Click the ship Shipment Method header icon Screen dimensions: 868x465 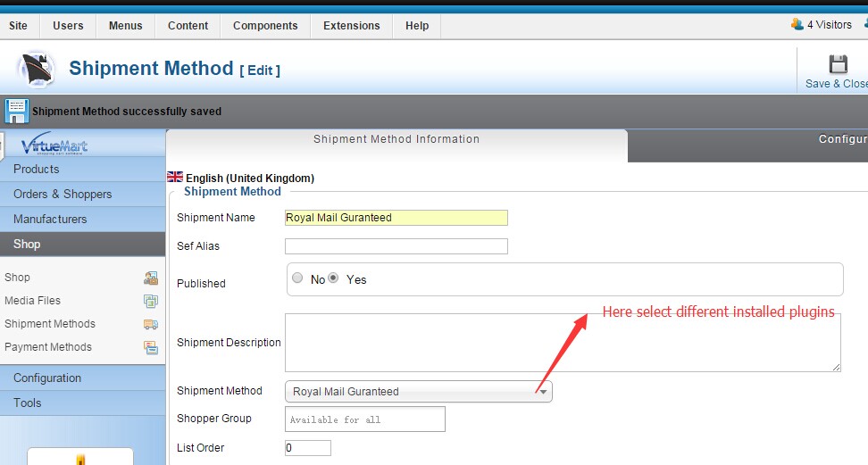click(37, 70)
